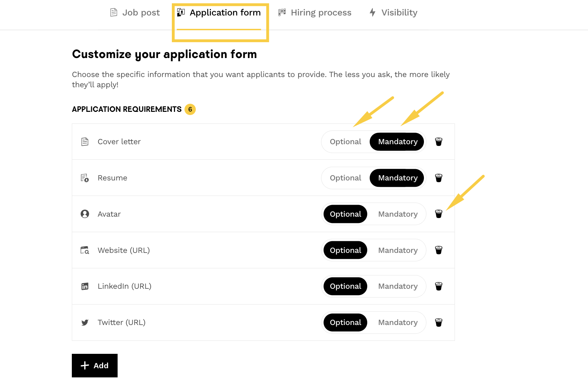
Task: Set Twitter (URL) as Mandatory
Action: point(398,323)
